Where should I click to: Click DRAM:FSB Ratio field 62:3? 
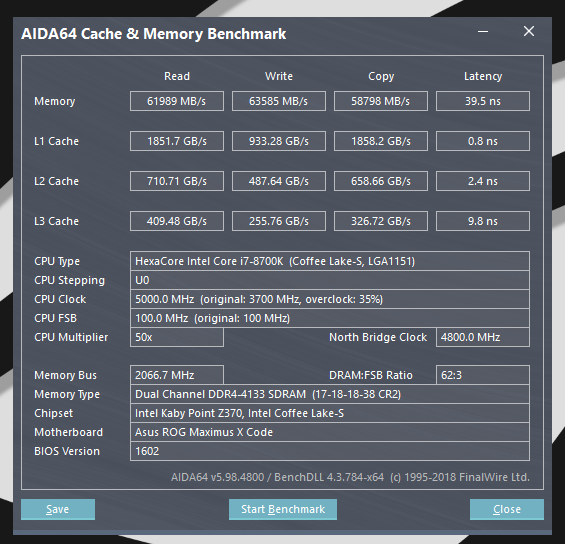(483, 375)
